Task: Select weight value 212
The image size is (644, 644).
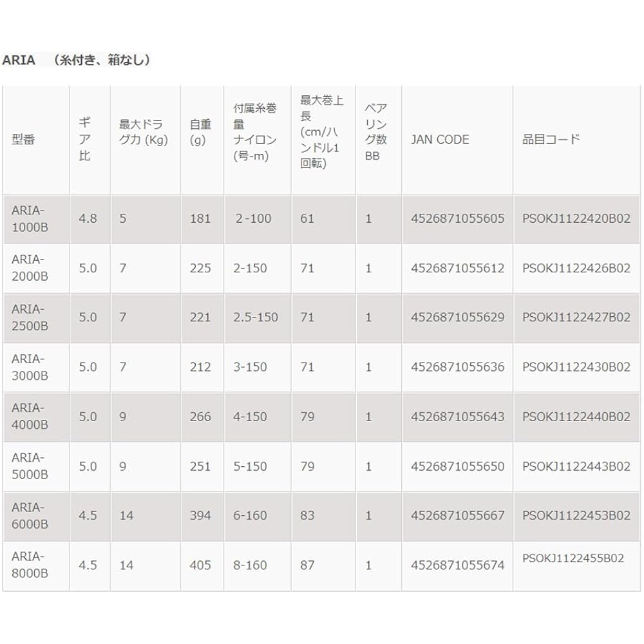Action: click(x=200, y=367)
